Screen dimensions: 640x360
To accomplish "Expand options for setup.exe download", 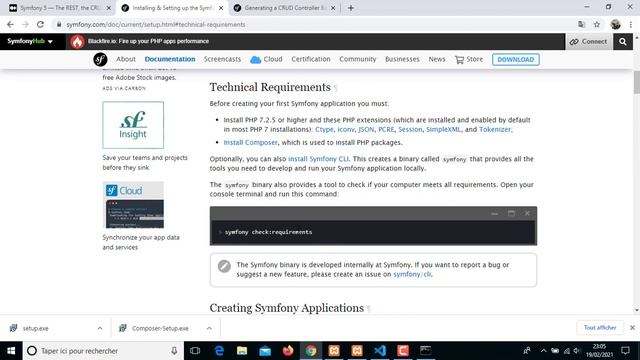I will pos(100,328).
